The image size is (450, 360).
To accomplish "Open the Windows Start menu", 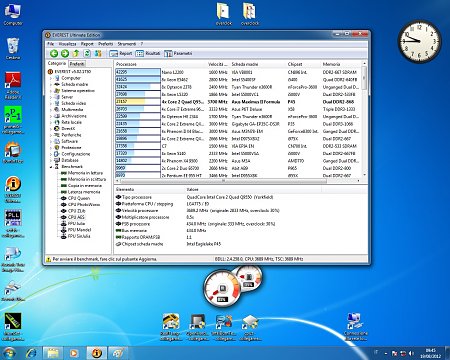I will (x=9, y=353).
